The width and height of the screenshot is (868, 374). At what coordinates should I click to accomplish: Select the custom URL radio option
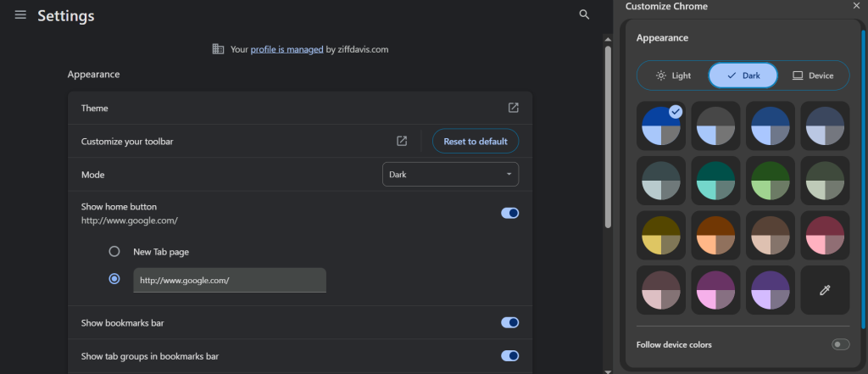pos(114,279)
